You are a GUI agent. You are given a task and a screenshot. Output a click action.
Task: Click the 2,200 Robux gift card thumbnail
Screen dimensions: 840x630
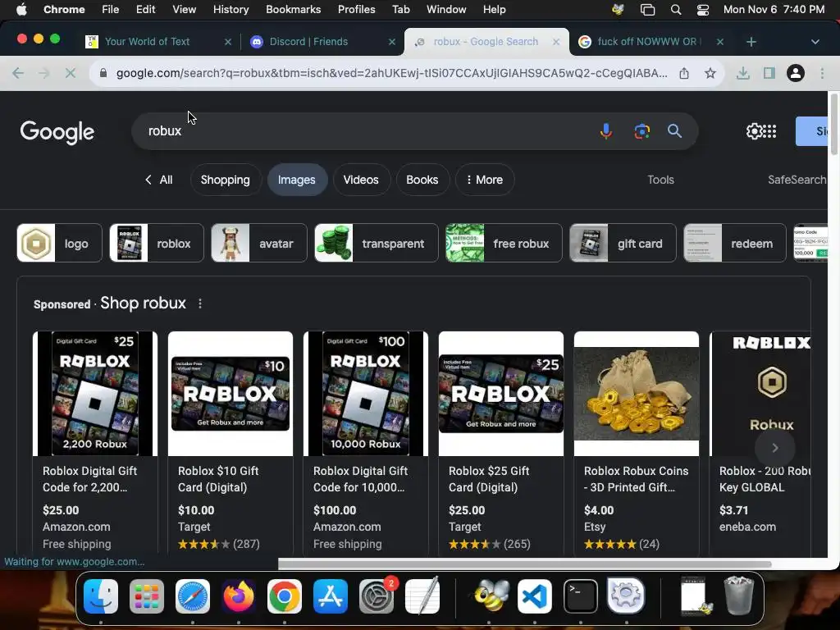pyautogui.click(x=95, y=394)
